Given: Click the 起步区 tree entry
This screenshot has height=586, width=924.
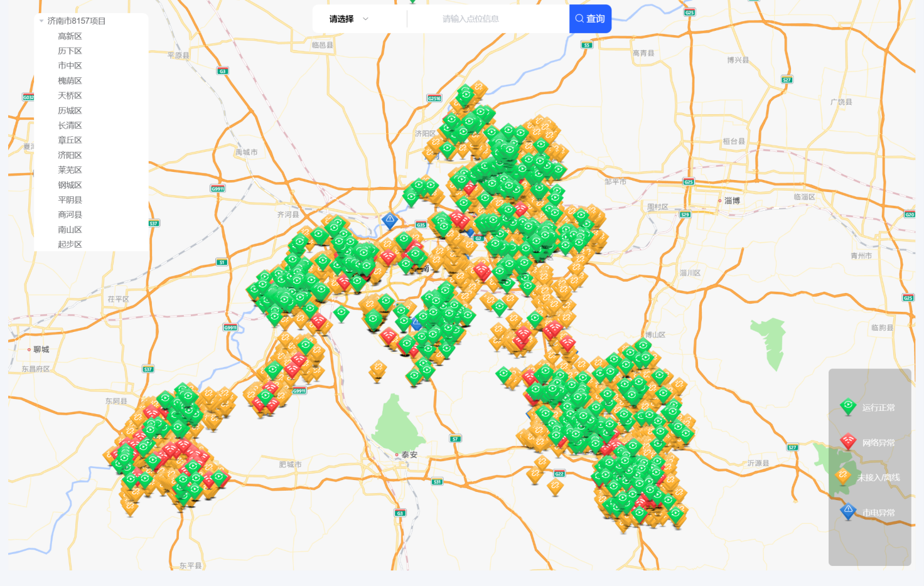Looking at the screenshot, I should click(70, 245).
